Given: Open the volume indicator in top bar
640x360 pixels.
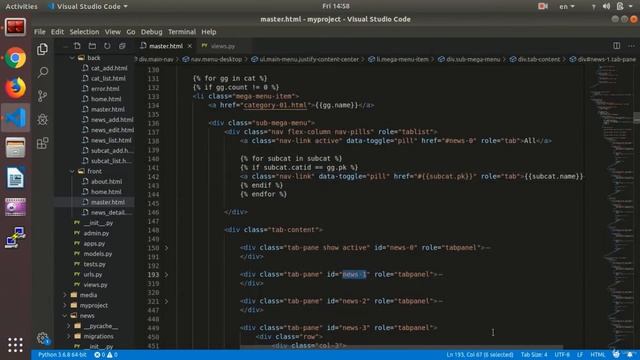Looking at the screenshot, I should pyautogui.click(x=606, y=7).
